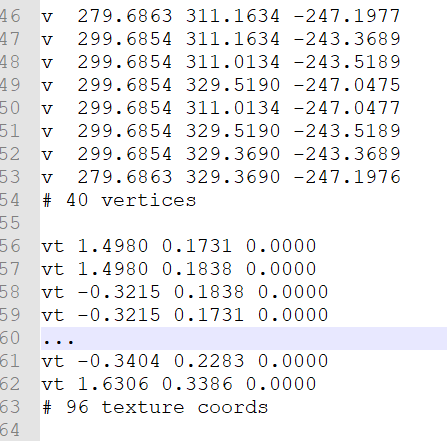The height and width of the screenshot is (441, 447).
Task: Click the vertex line starting 279.6863 311.1634 -247.1977
Action: (221, 16)
